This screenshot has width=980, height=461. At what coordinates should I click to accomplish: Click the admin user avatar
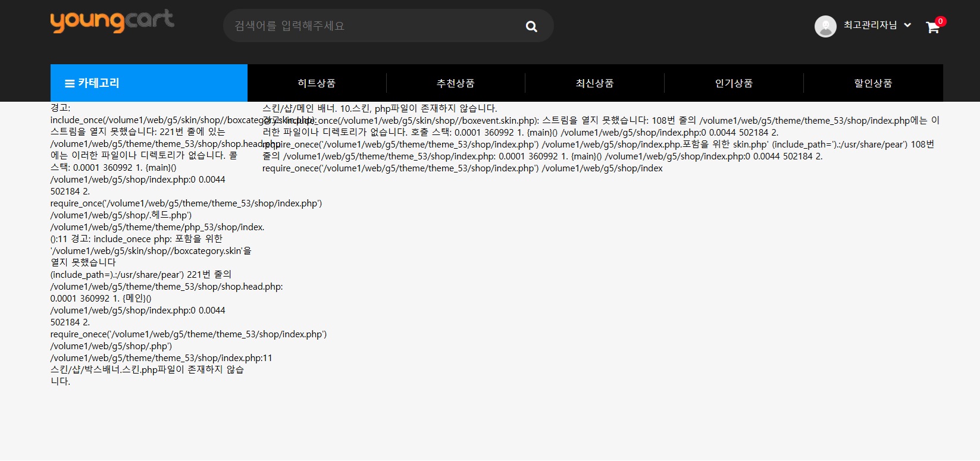(825, 26)
